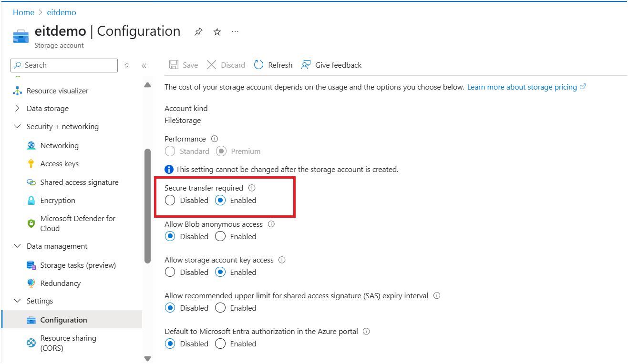The width and height of the screenshot is (628, 364).
Task: Show info tooltip for SAS expiry interval
Action: [x=437, y=295]
